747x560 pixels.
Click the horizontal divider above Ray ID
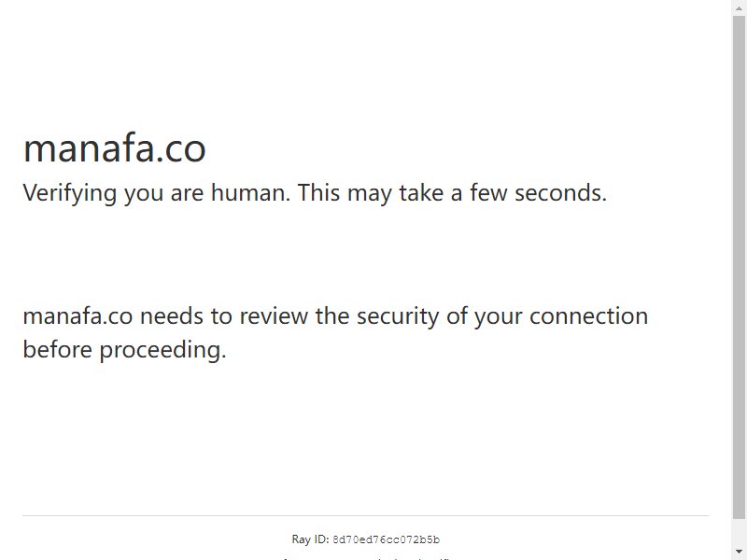pyautogui.click(x=365, y=515)
